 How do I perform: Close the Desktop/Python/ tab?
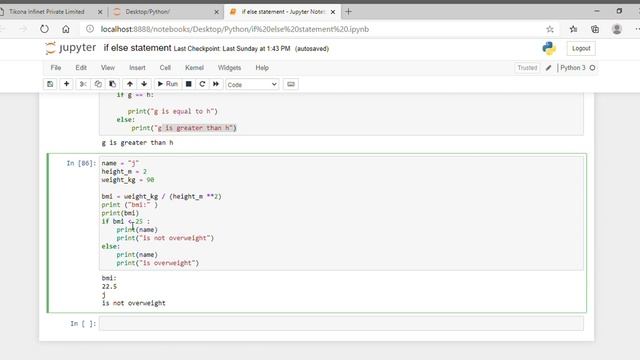pyautogui.click(x=216, y=12)
